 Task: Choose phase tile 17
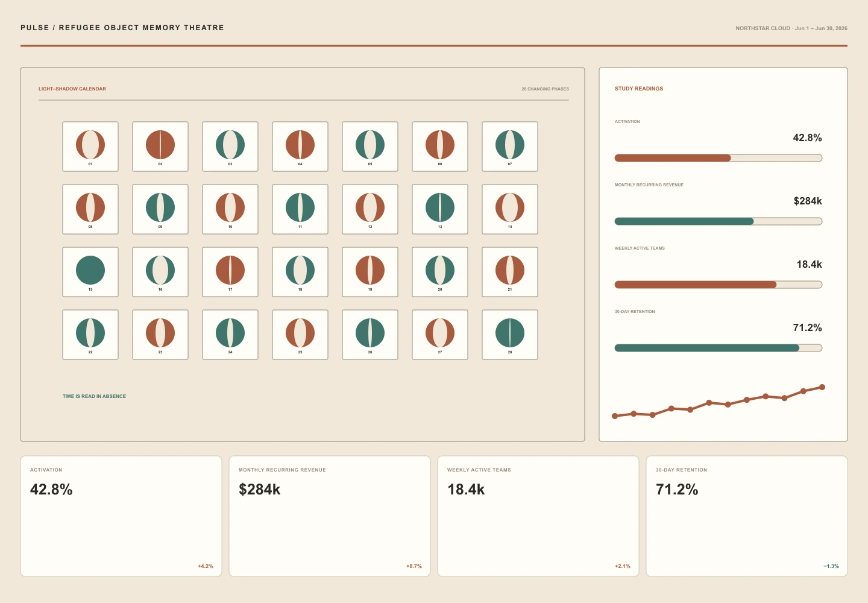(230, 272)
